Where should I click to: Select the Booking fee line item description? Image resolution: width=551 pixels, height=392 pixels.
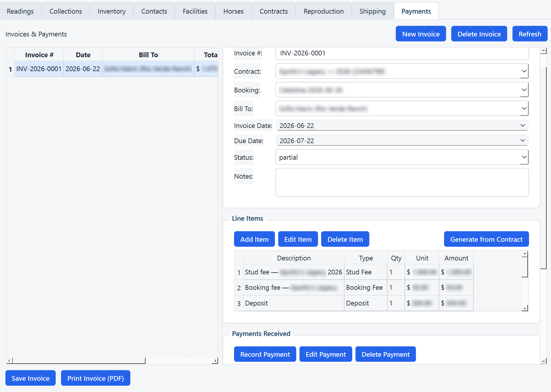click(294, 287)
